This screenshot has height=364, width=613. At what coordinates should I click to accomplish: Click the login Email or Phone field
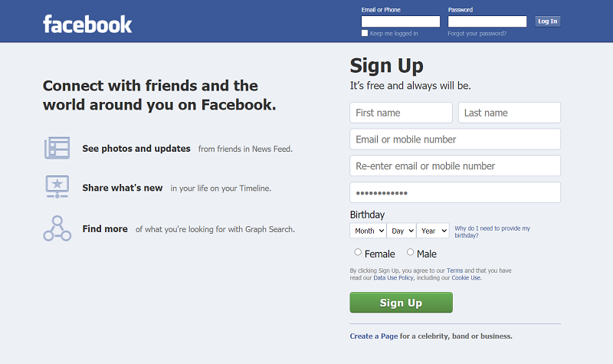tap(400, 21)
